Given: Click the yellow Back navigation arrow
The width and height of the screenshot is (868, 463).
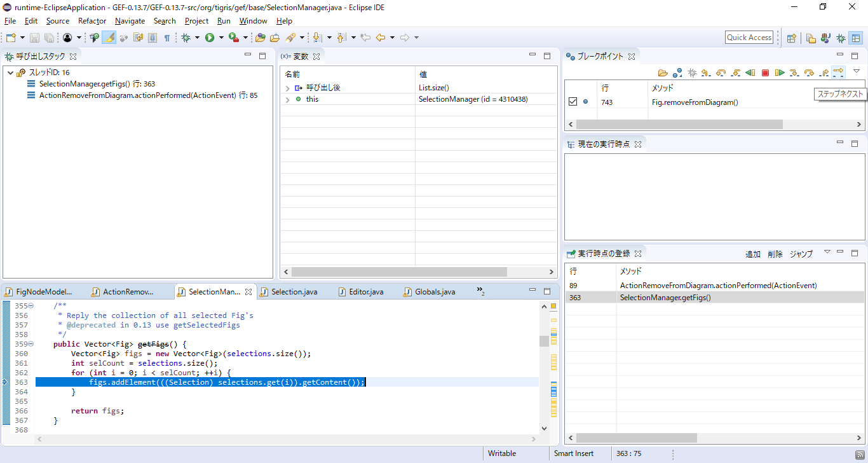Looking at the screenshot, I should (x=380, y=38).
